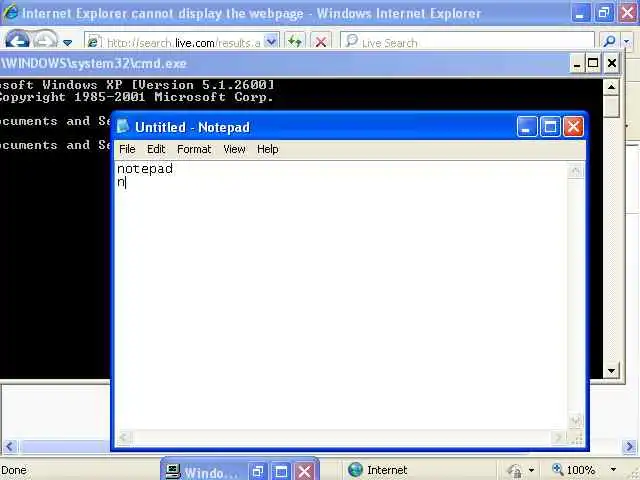Expand the IE address bar dropdown

click(x=271, y=41)
